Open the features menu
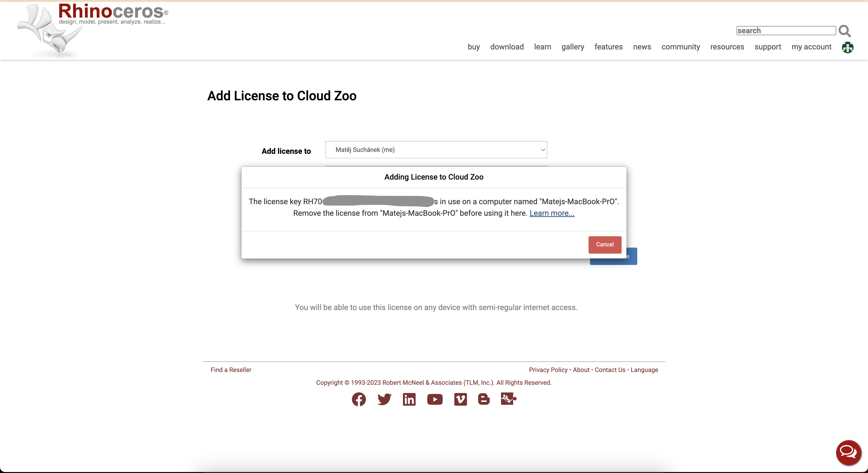This screenshot has width=868, height=473. pos(609,47)
